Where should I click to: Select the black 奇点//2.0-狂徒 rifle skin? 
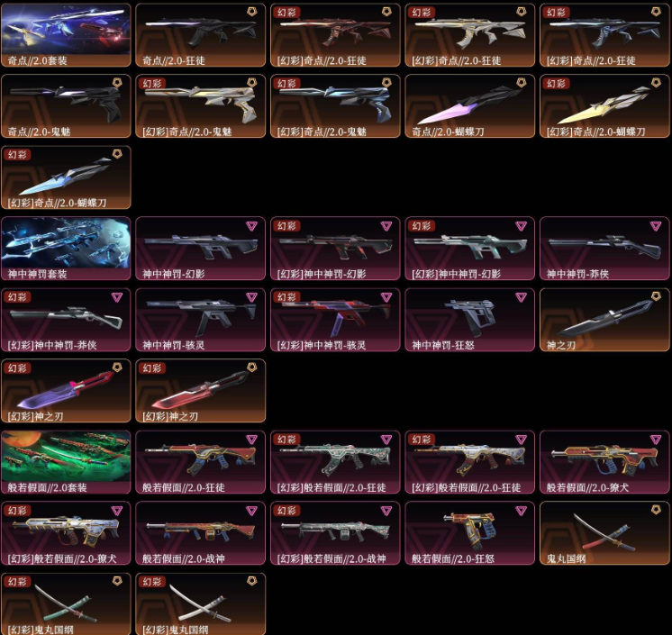coord(201,35)
